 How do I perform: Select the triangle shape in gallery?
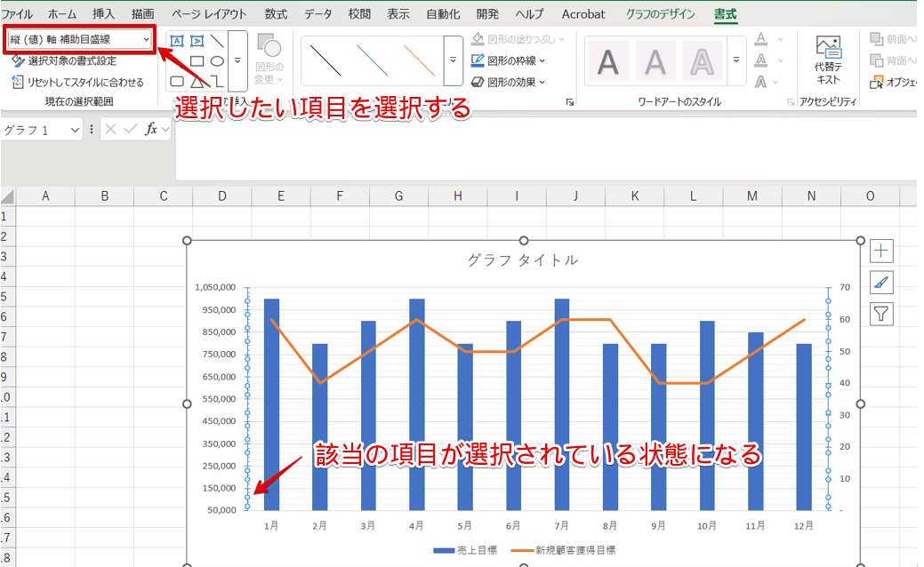pyautogui.click(x=197, y=82)
